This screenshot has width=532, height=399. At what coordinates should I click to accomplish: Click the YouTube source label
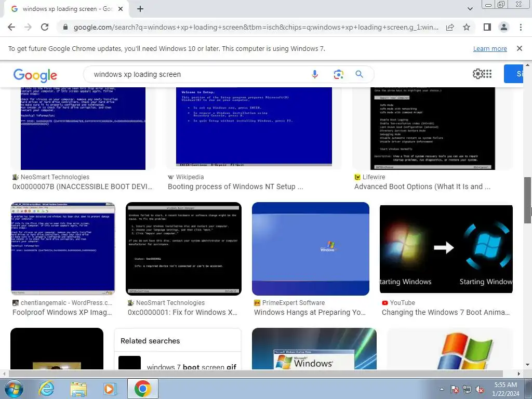pos(402,303)
